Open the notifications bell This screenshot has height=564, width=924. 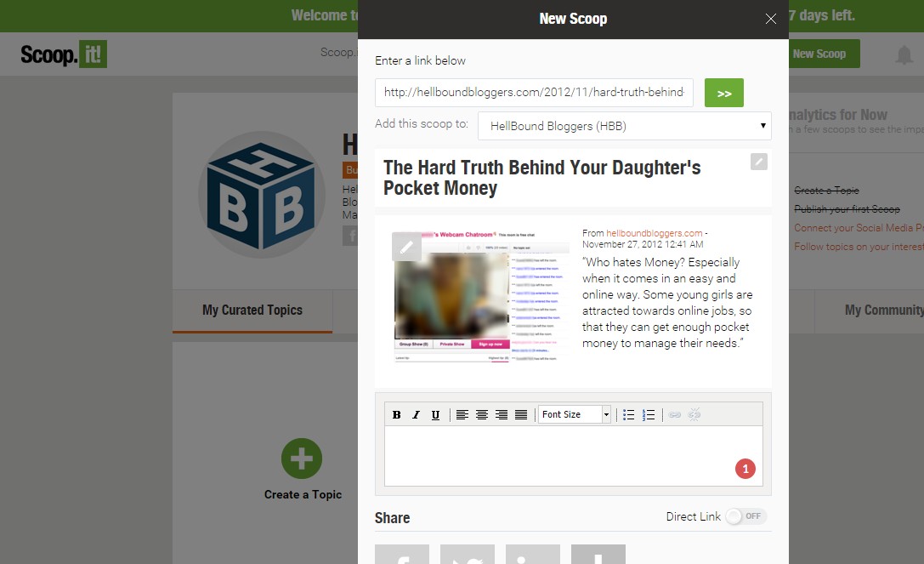(x=904, y=54)
